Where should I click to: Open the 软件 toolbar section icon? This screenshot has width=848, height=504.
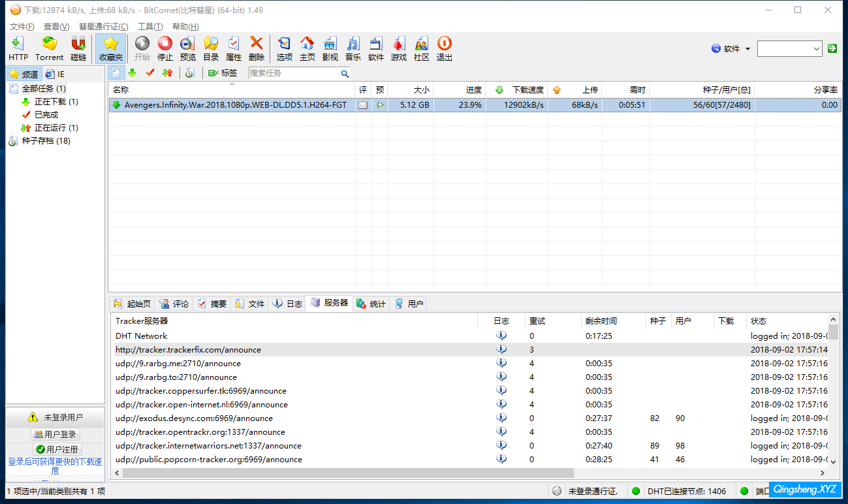[x=376, y=48]
